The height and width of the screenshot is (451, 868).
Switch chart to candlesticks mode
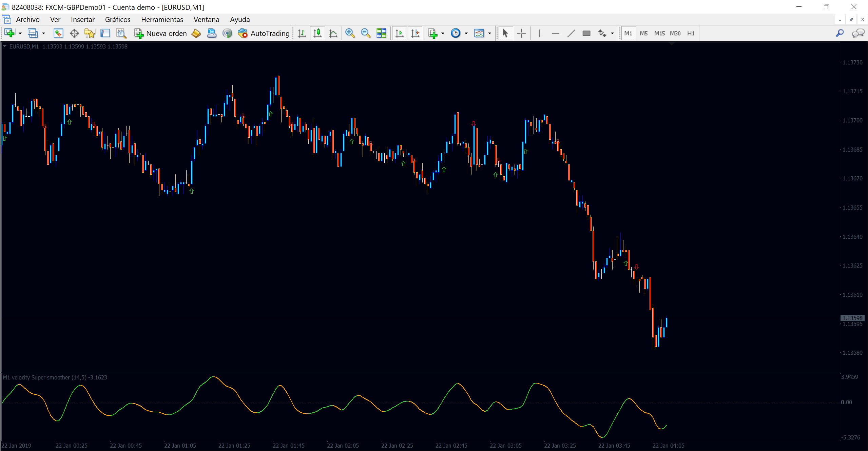tap(317, 33)
